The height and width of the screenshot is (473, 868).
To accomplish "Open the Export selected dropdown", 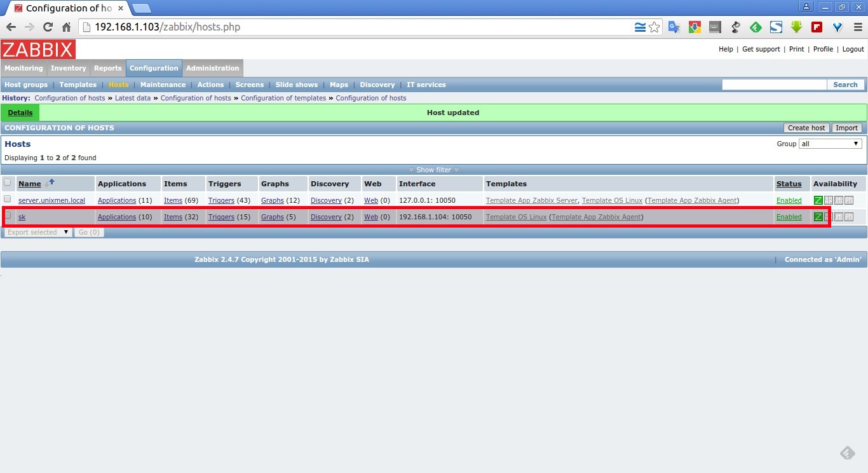I will pos(37,232).
